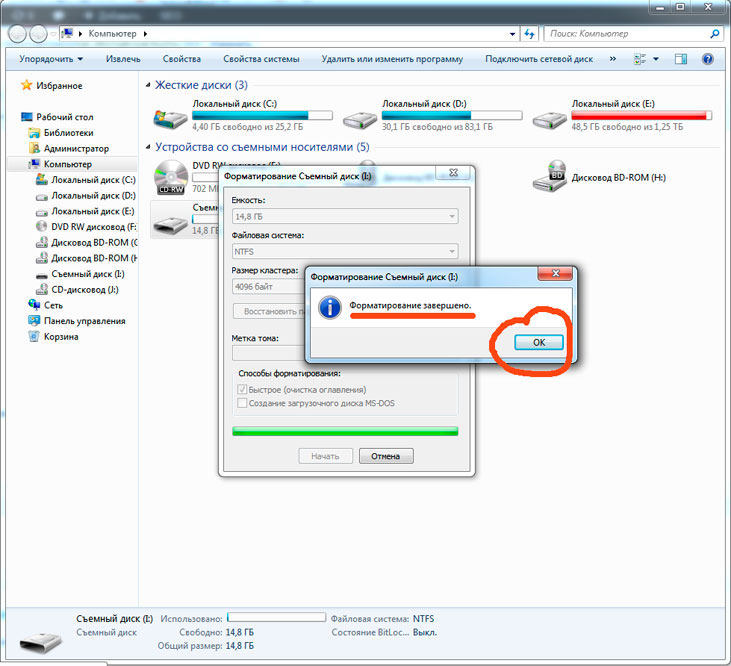
Task: Open the Емкость 14,8 ГБ dropdown
Action: 345,216
